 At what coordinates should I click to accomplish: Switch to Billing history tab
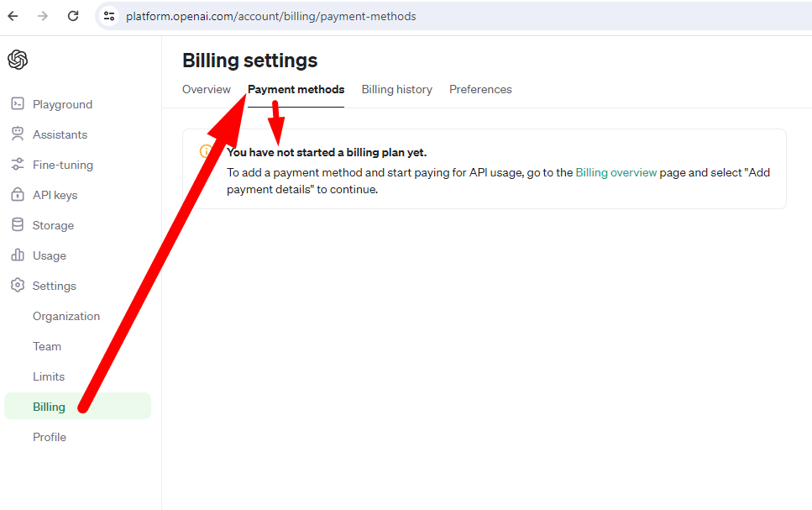coord(396,89)
